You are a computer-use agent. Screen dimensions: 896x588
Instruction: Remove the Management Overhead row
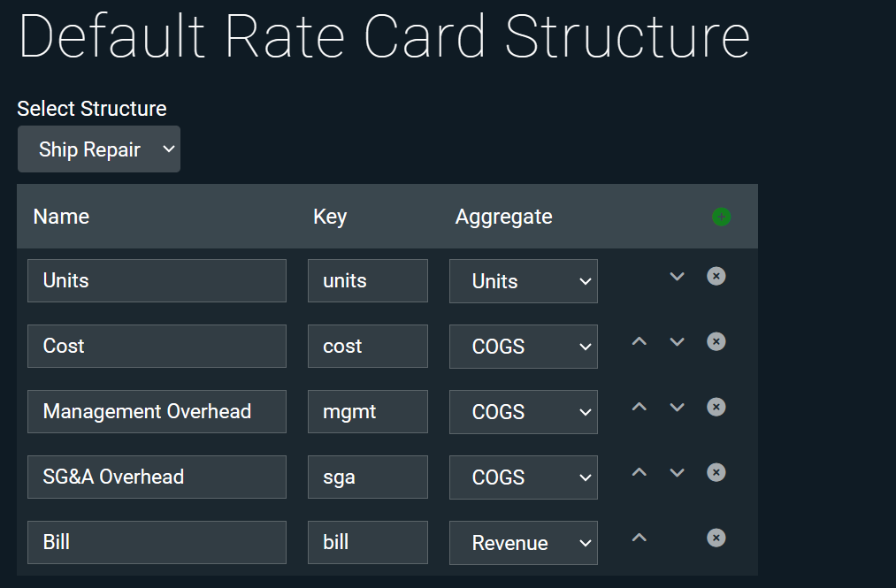[x=716, y=408]
